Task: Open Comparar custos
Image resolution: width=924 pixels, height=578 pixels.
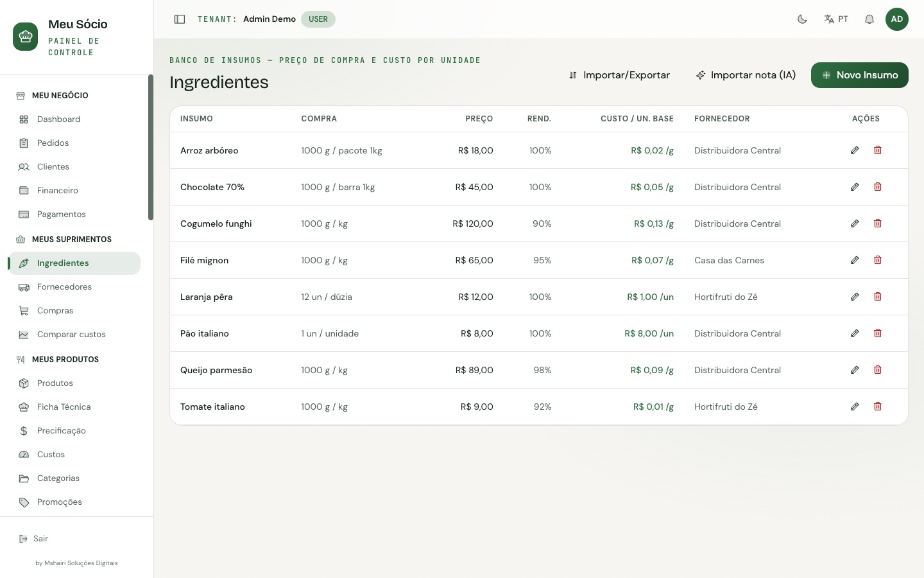Action: point(74,335)
